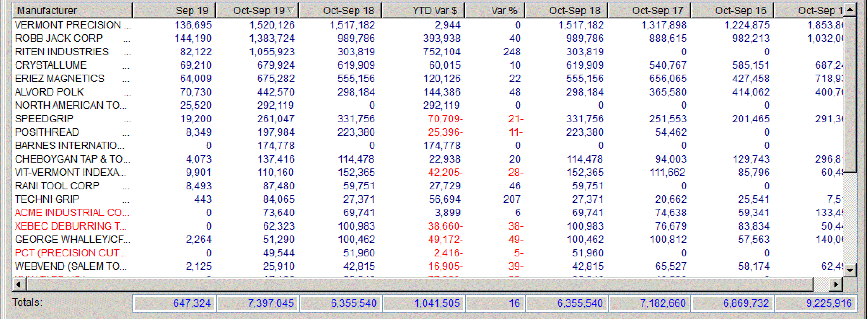Click the 9,225,916 total field
The height and width of the screenshot is (319, 868).
click(815, 303)
